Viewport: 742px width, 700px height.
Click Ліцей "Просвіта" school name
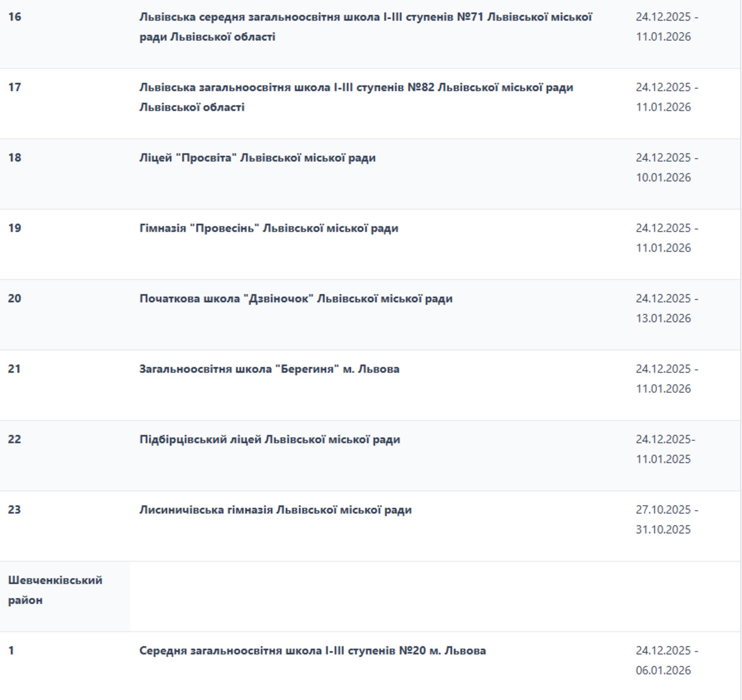[257, 158]
